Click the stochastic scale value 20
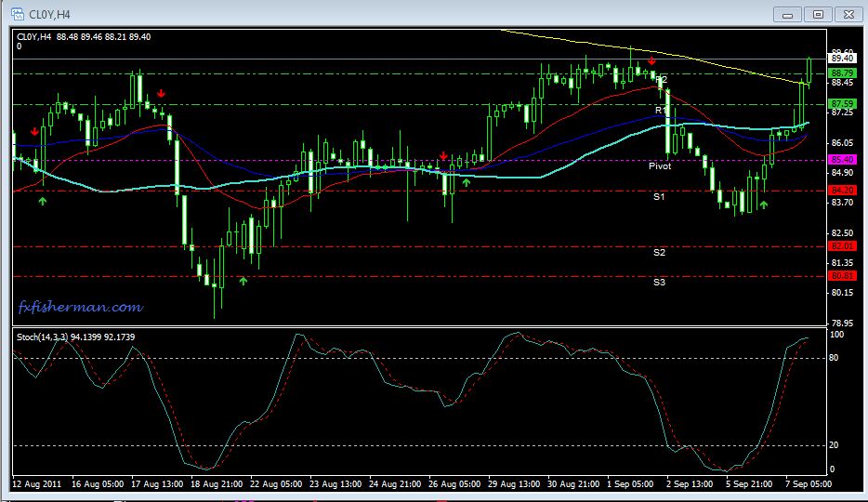The image size is (868, 502). tap(834, 445)
